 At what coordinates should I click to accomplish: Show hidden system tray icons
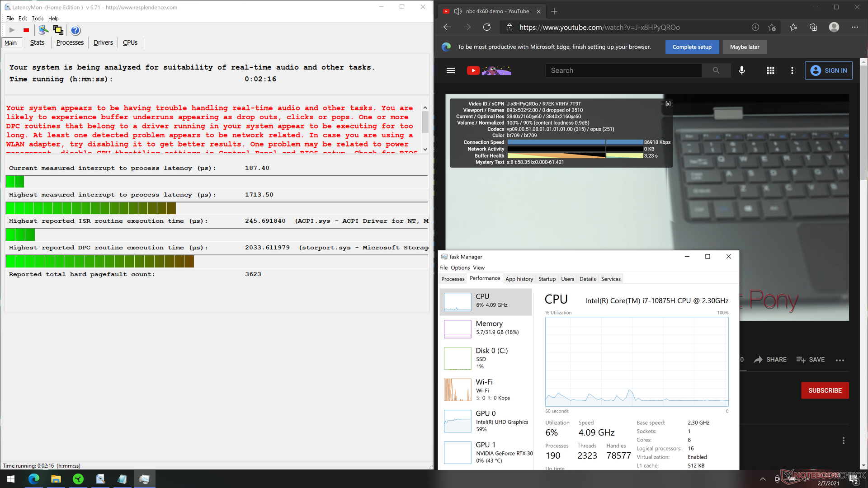(763, 479)
